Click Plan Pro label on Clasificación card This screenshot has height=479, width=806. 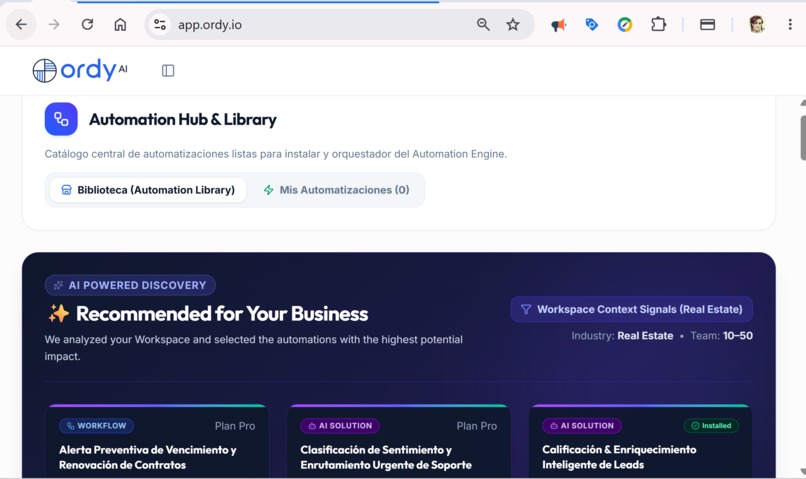click(477, 426)
